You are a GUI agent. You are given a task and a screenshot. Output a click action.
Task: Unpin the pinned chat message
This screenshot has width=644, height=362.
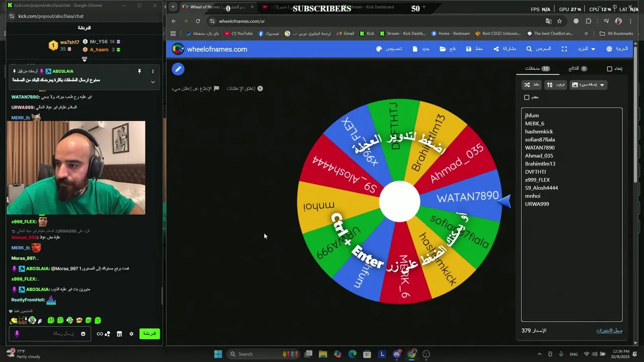tap(139, 71)
